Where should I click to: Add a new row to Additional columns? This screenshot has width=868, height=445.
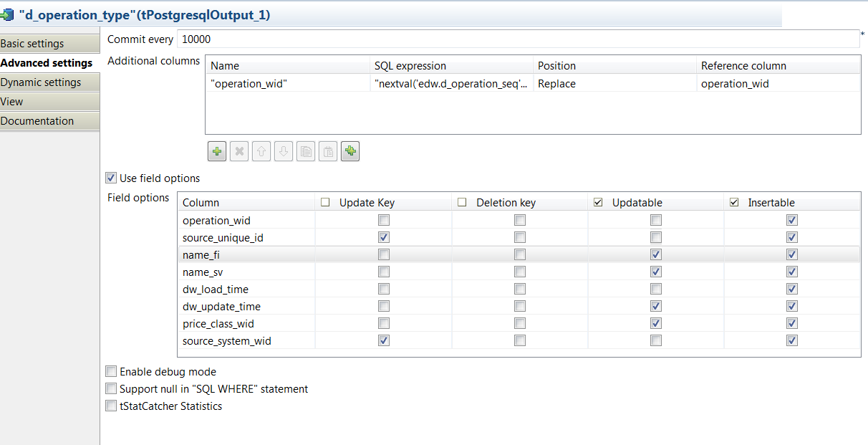pyautogui.click(x=217, y=151)
